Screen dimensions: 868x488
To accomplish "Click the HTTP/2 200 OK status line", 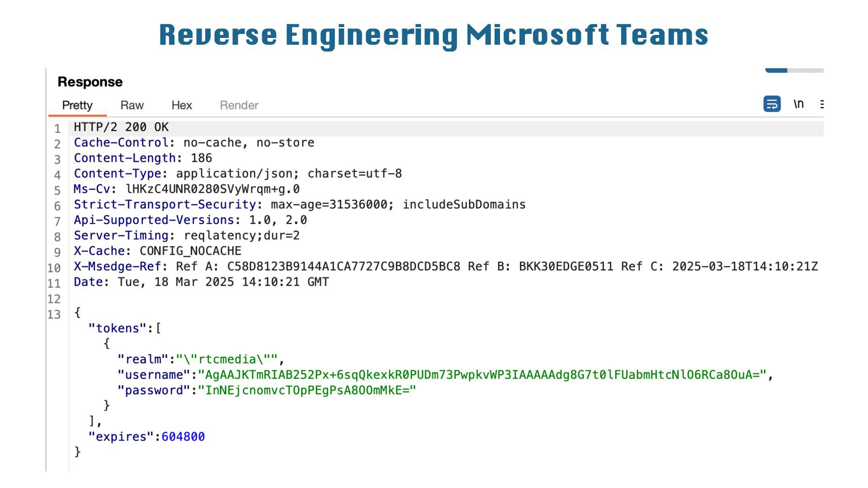I will pyautogui.click(x=121, y=127).
